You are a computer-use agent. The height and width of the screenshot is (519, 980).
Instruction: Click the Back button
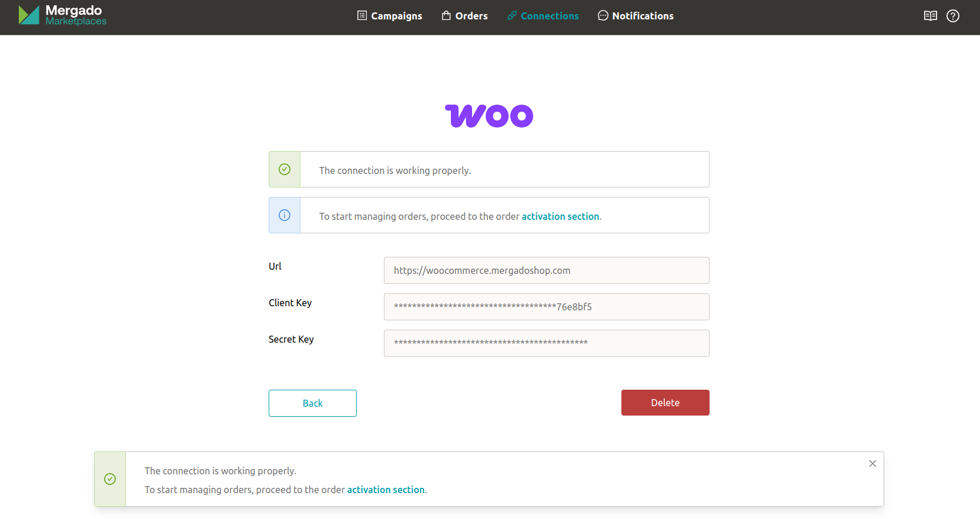313,403
